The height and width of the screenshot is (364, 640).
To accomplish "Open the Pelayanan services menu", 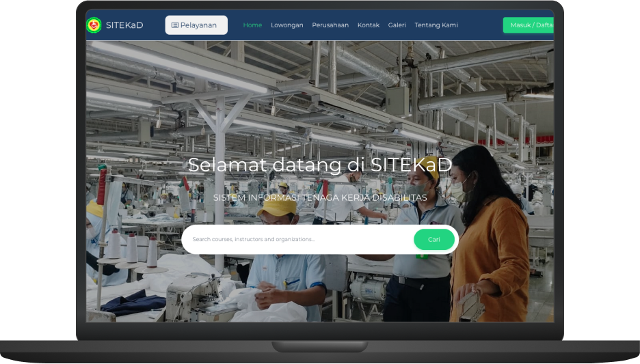I will tap(196, 25).
